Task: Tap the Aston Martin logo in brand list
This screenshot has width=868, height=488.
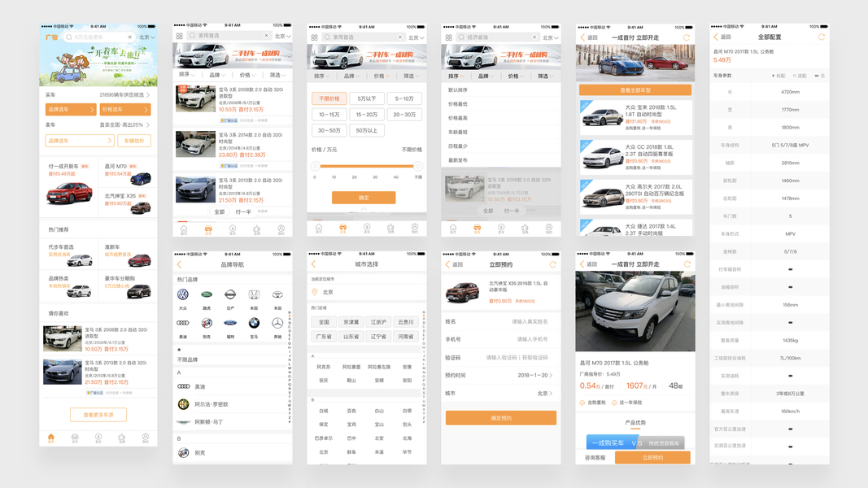Action: pyautogui.click(x=183, y=422)
